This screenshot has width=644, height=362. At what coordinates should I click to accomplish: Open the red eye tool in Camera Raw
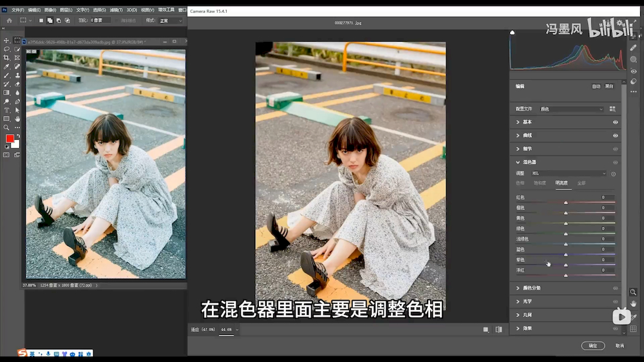633,71
